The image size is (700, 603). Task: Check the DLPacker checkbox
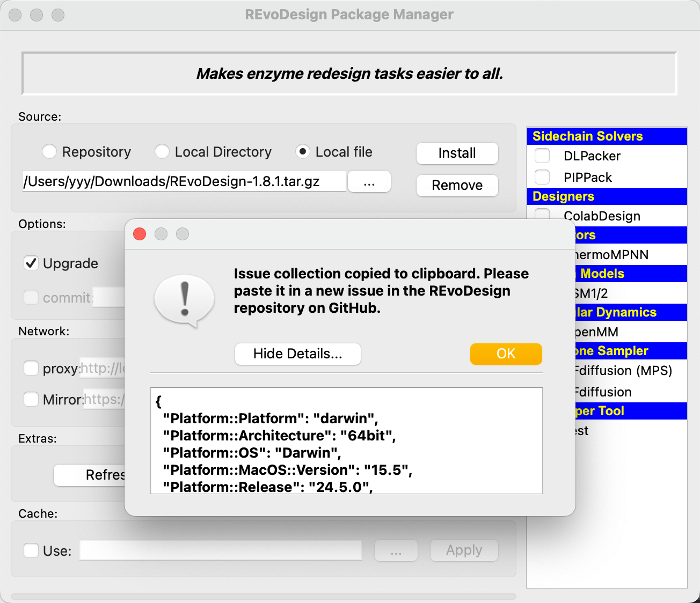pyautogui.click(x=542, y=156)
